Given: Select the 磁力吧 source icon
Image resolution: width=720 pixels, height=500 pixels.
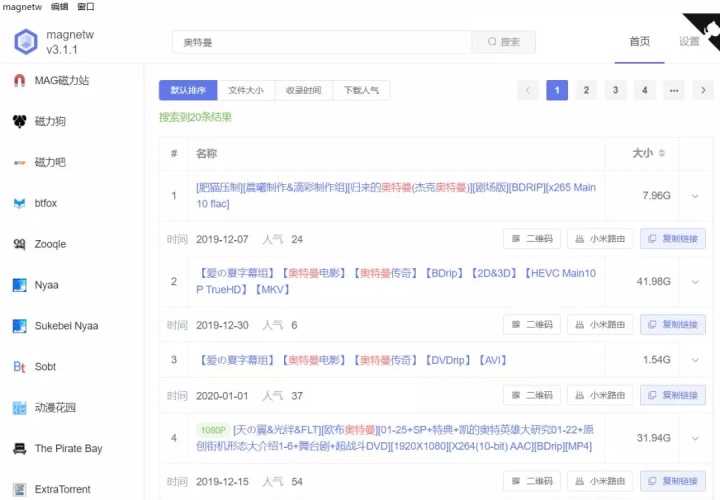Looking at the screenshot, I should point(19,162).
